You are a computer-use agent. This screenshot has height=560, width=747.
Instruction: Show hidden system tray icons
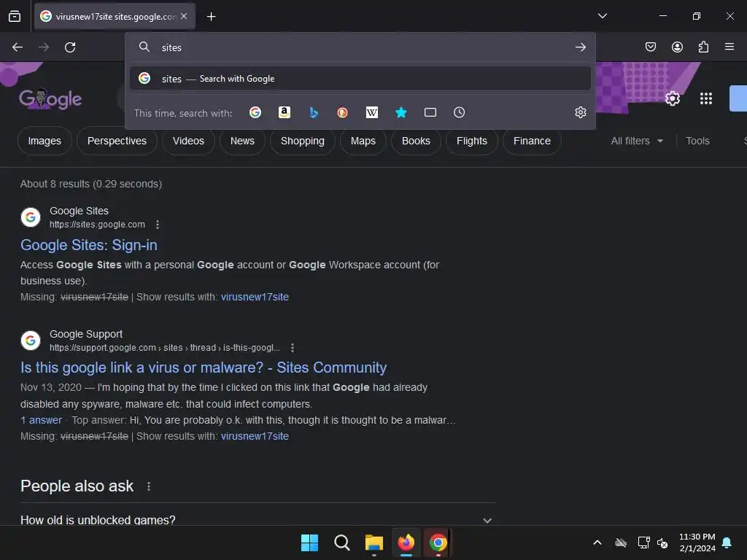click(x=597, y=542)
